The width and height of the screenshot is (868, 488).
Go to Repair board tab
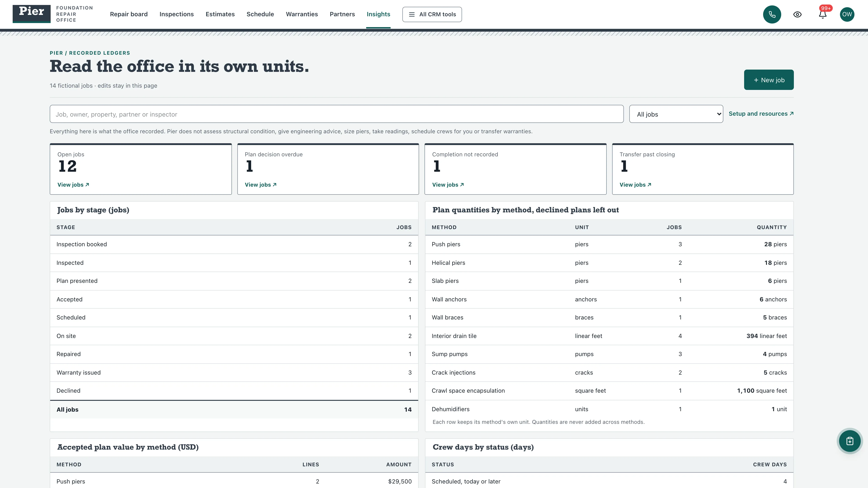129,14
